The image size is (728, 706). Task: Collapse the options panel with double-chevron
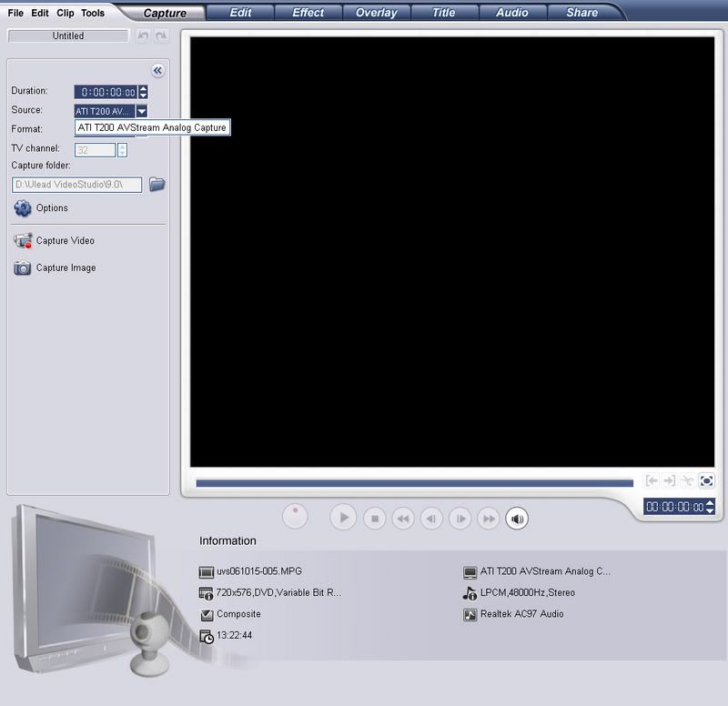click(x=157, y=71)
